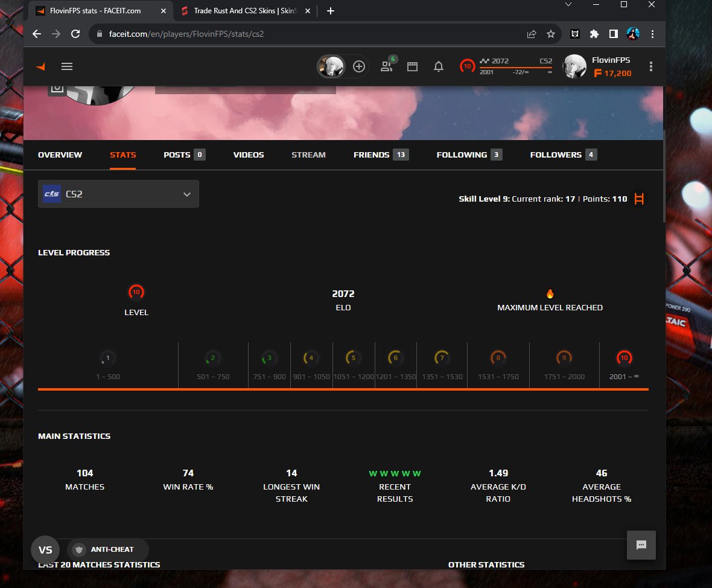Click the orange level progress bar

click(343, 389)
